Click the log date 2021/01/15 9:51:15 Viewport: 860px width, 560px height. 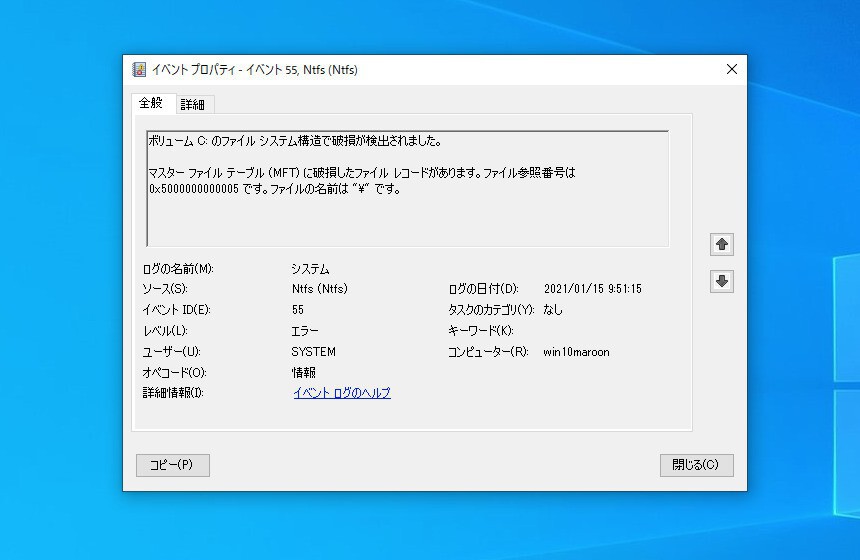[x=592, y=289]
